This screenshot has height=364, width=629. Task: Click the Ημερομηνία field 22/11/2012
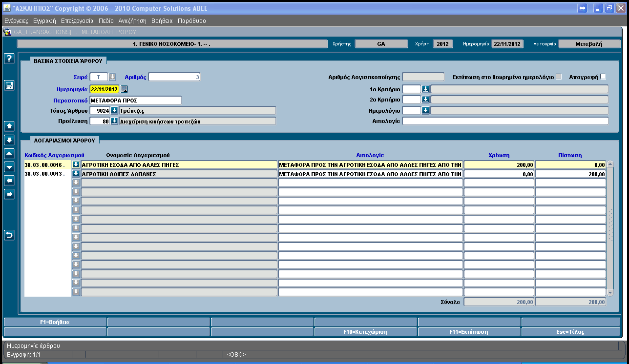click(105, 89)
